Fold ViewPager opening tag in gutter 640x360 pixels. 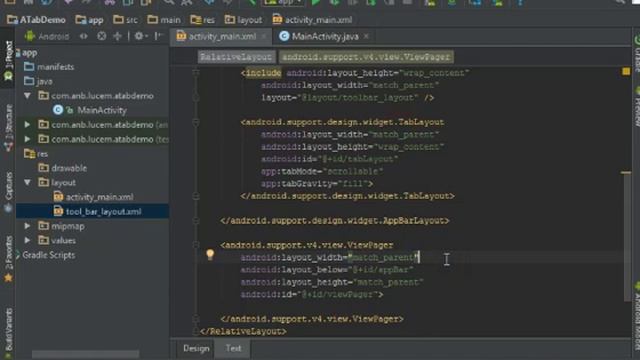coord(196,245)
